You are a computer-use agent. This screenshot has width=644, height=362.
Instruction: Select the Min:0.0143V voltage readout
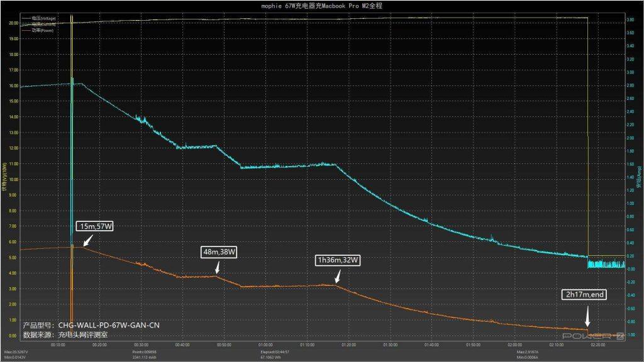pos(14,358)
